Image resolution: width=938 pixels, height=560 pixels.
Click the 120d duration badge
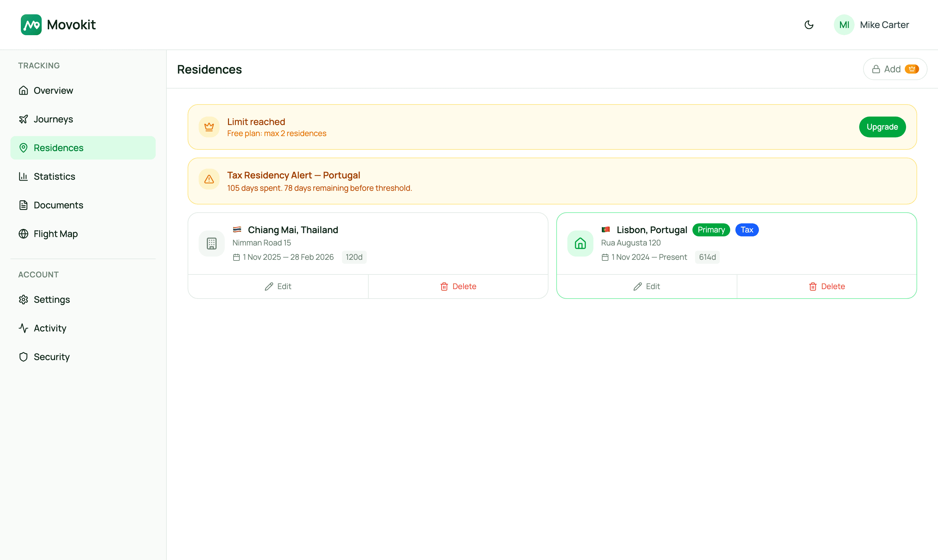click(x=354, y=257)
